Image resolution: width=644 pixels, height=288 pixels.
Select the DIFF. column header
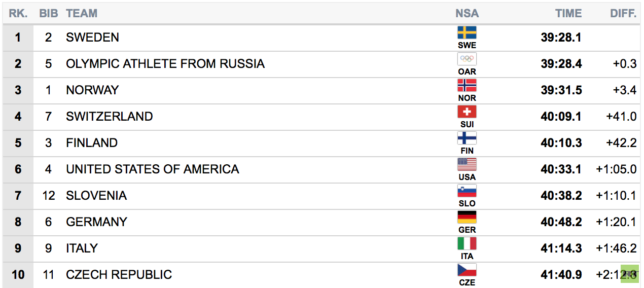pyautogui.click(x=623, y=14)
